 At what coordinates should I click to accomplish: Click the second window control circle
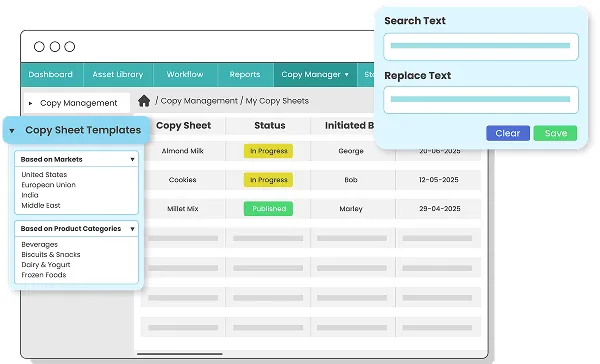(55, 47)
